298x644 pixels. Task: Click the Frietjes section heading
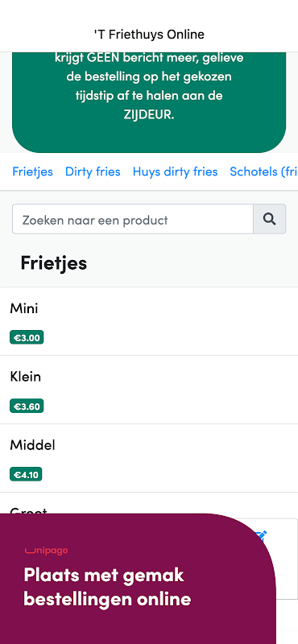click(x=53, y=263)
